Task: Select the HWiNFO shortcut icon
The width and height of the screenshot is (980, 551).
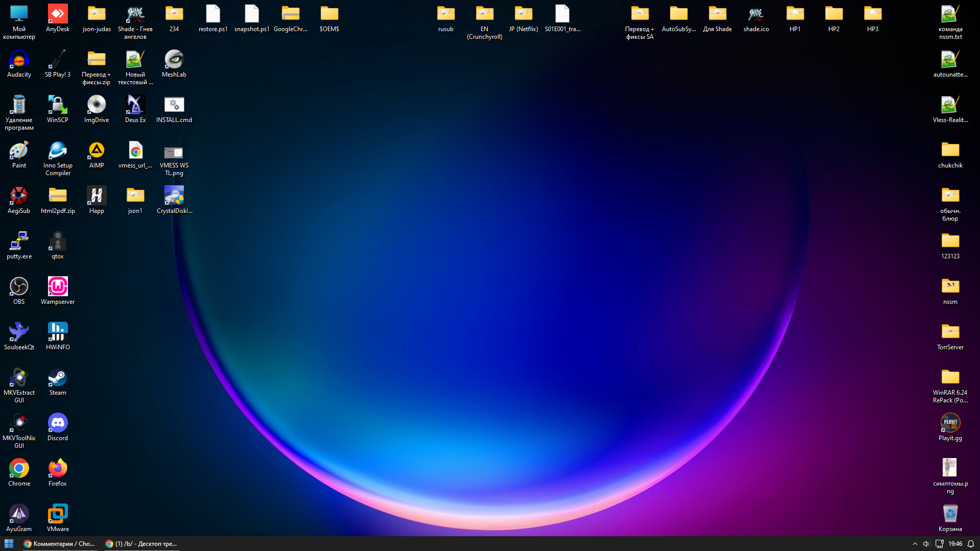Action: tap(58, 332)
